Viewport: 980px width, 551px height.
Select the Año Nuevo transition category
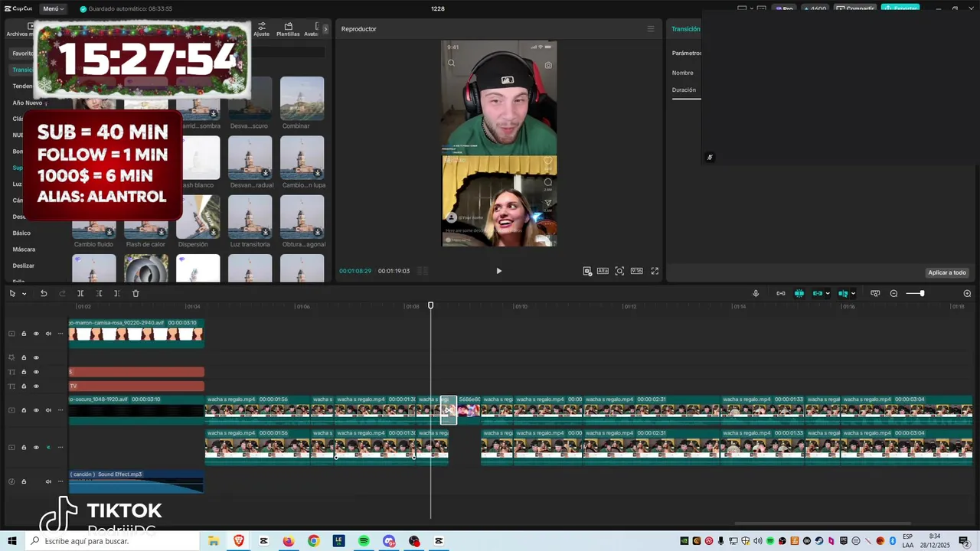(x=28, y=103)
